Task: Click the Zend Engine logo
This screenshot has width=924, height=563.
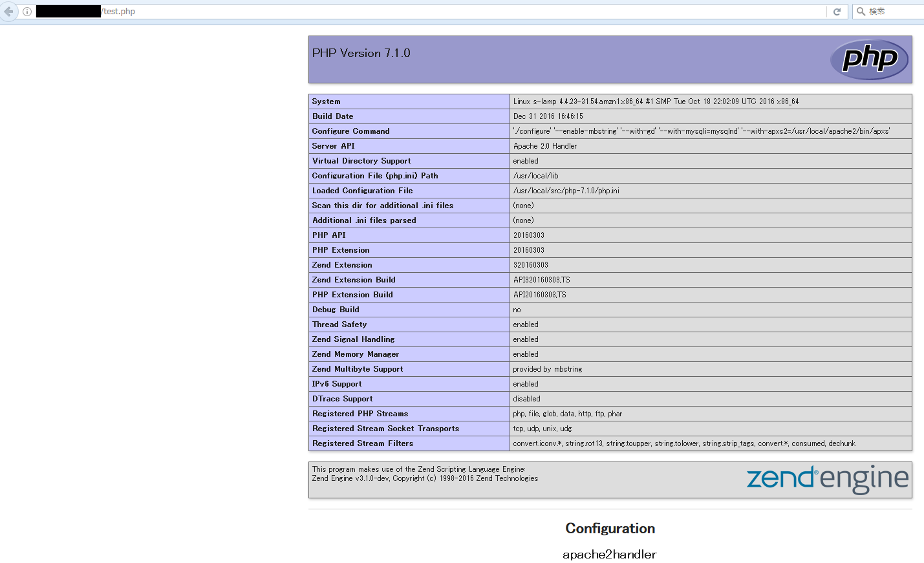Action: pos(828,479)
